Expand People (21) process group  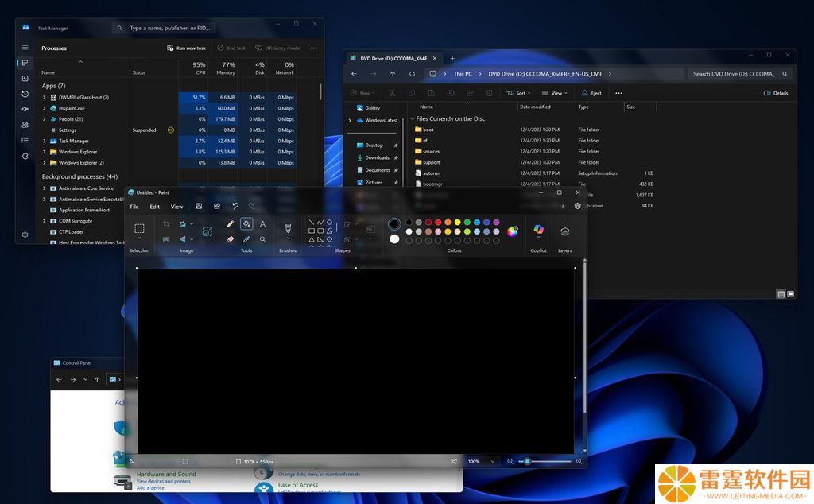(45, 119)
